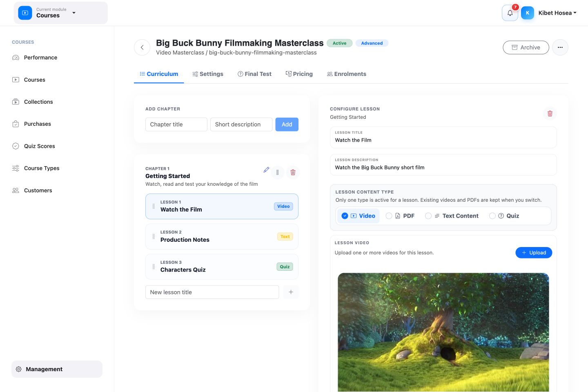Click the Upload video button
Image resolution: width=588 pixels, height=392 pixels.
534,253
